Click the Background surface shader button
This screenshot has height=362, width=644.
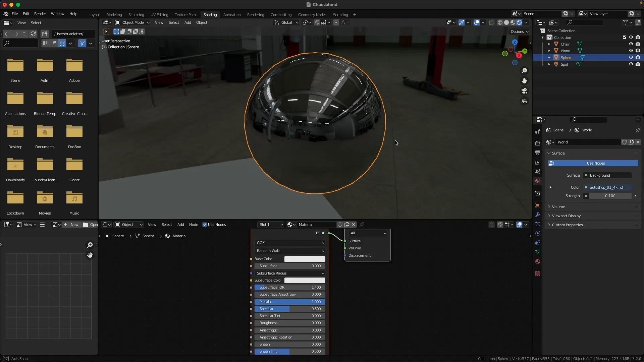pyautogui.click(x=607, y=175)
